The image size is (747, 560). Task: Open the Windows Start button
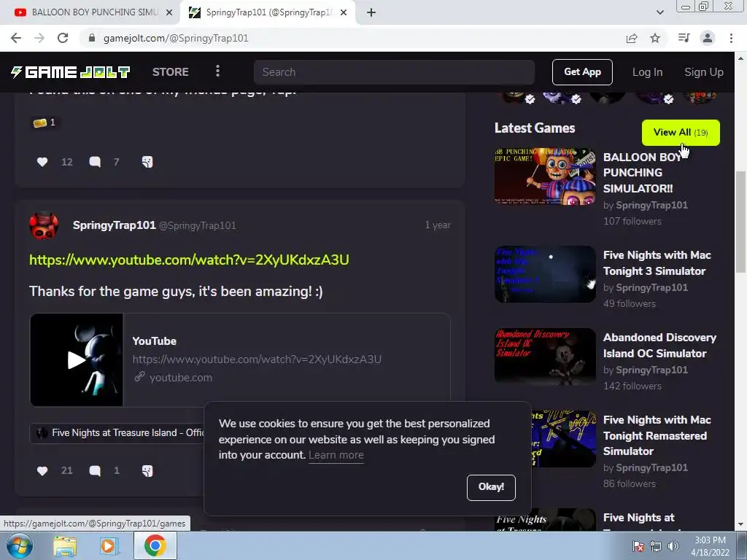tap(19, 546)
